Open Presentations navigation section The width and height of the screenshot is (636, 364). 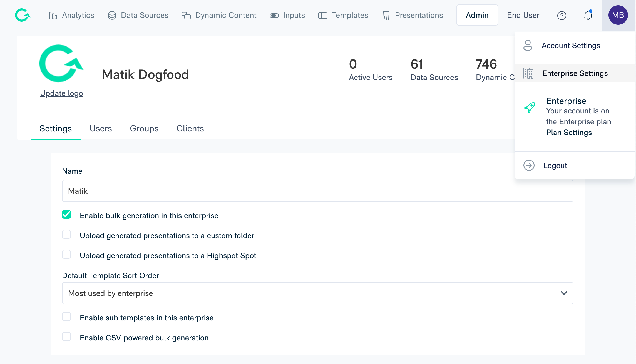click(x=413, y=15)
